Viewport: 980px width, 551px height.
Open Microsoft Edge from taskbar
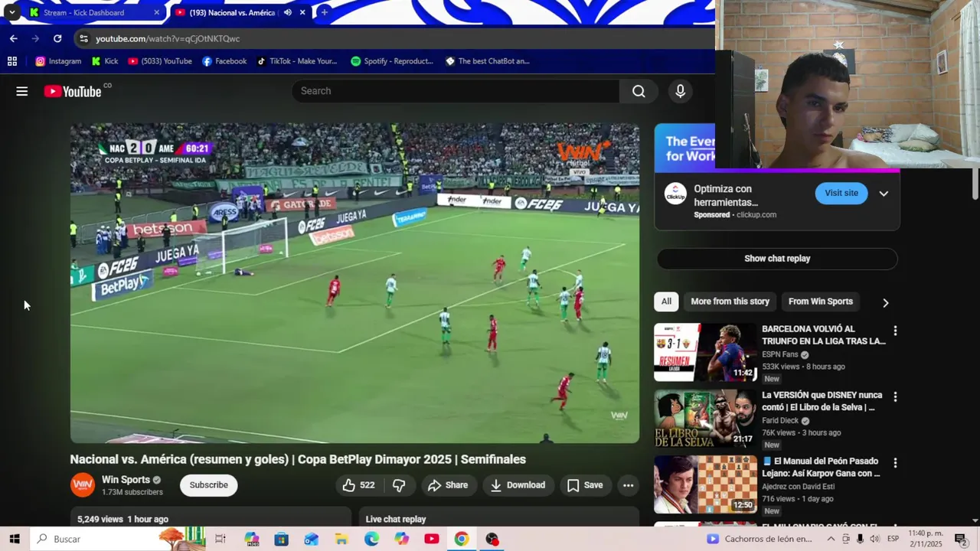pyautogui.click(x=371, y=539)
